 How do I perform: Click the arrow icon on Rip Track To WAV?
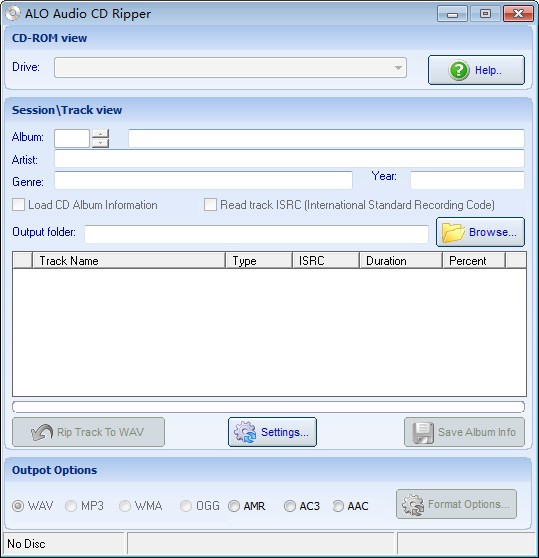pyautogui.click(x=42, y=432)
